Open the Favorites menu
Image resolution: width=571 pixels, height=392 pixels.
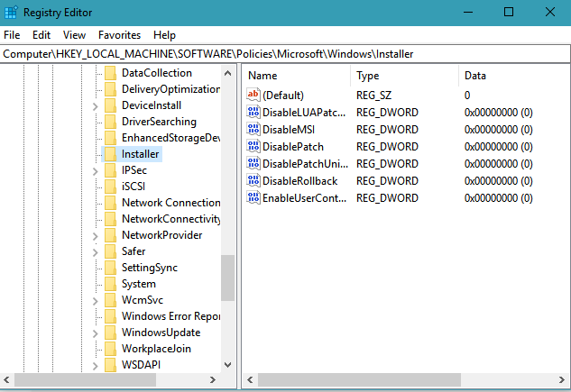coord(119,35)
